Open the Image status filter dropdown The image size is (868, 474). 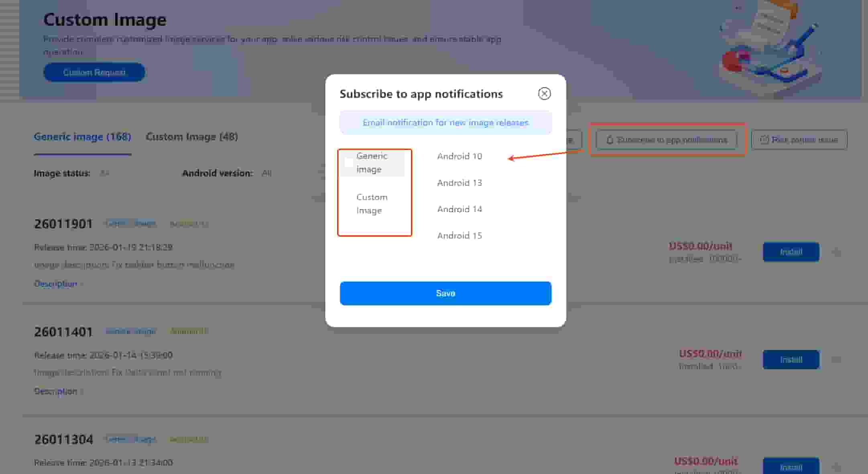pos(104,173)
